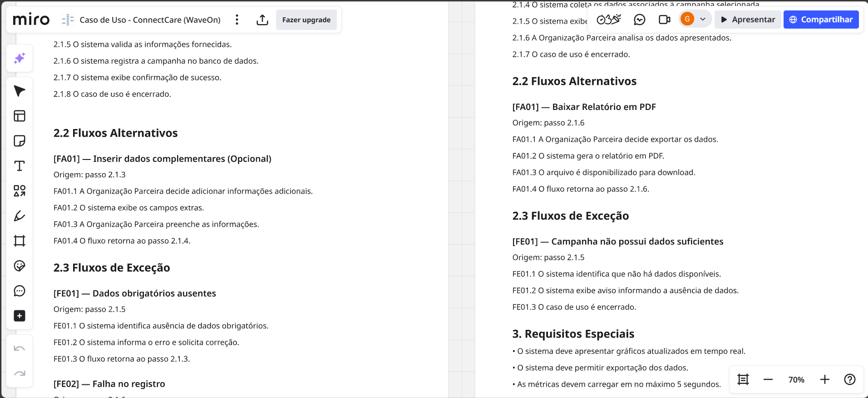The image size is (868, 398).
Task: Click Fazer upgrade button
Action: [306, 20]
